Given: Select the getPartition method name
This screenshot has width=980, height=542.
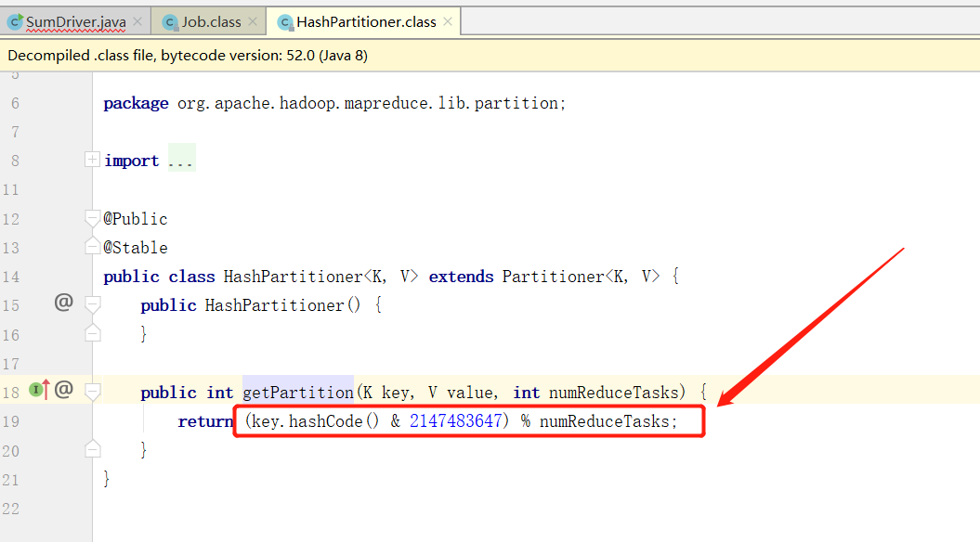Looking at the screenshot, I should point(297,392).
